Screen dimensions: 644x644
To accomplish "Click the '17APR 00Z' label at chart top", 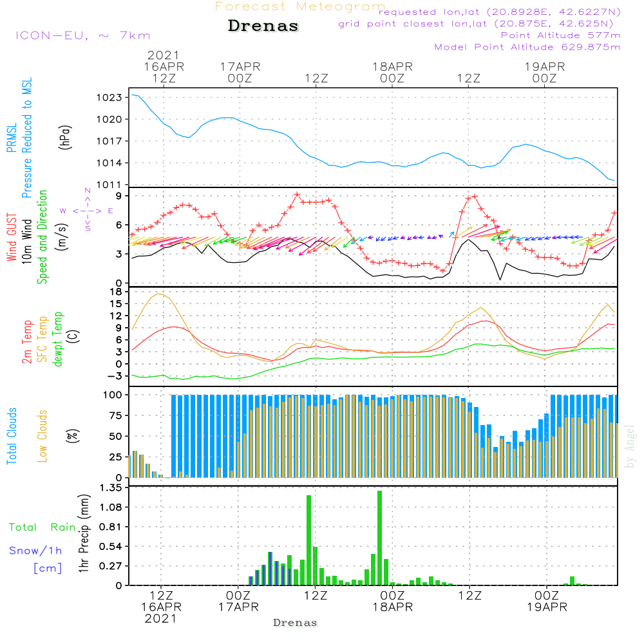I will [240, 72].
